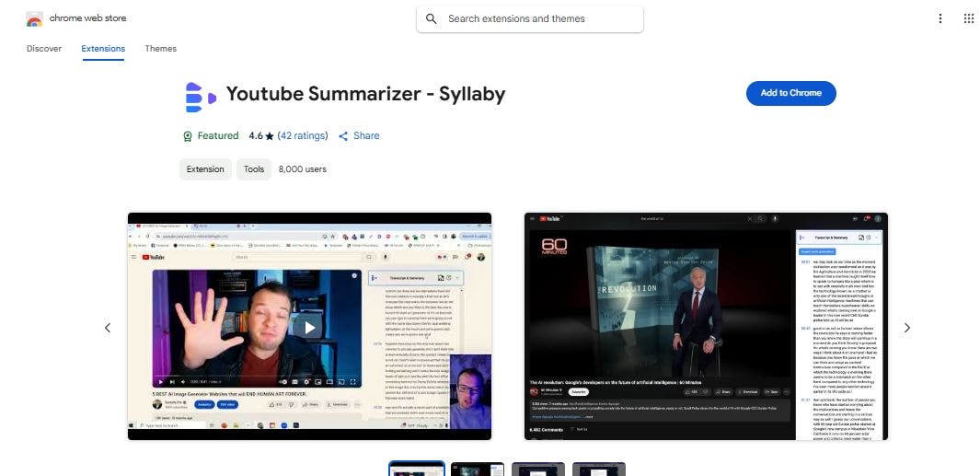
Task: Select the second carousel thumbnail
Action: (x=478, y=469)
